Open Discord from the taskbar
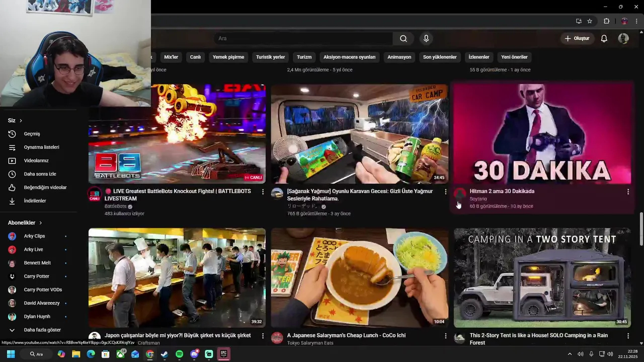This screenshot has height=362, width=644. [x=194, y=354]
